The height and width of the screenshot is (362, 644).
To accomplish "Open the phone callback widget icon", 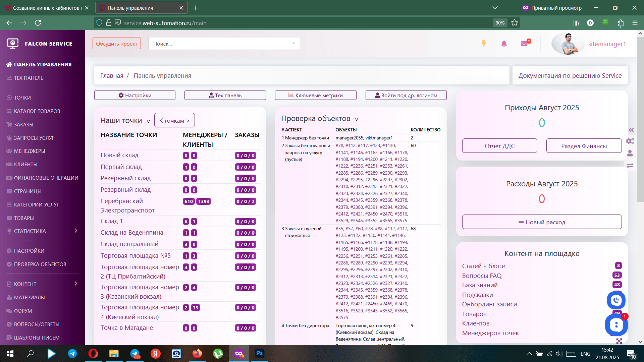I will pyautogui.click(x=616, y=300).
